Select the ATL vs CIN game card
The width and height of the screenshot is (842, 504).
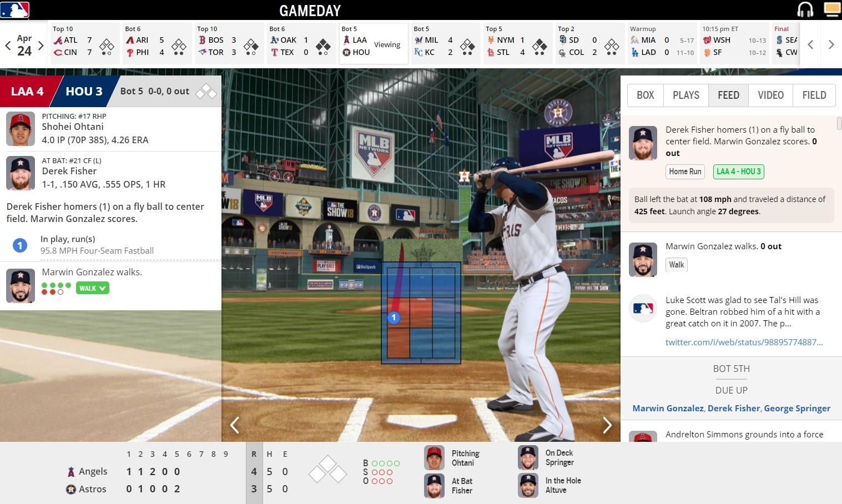click(84, 43)
